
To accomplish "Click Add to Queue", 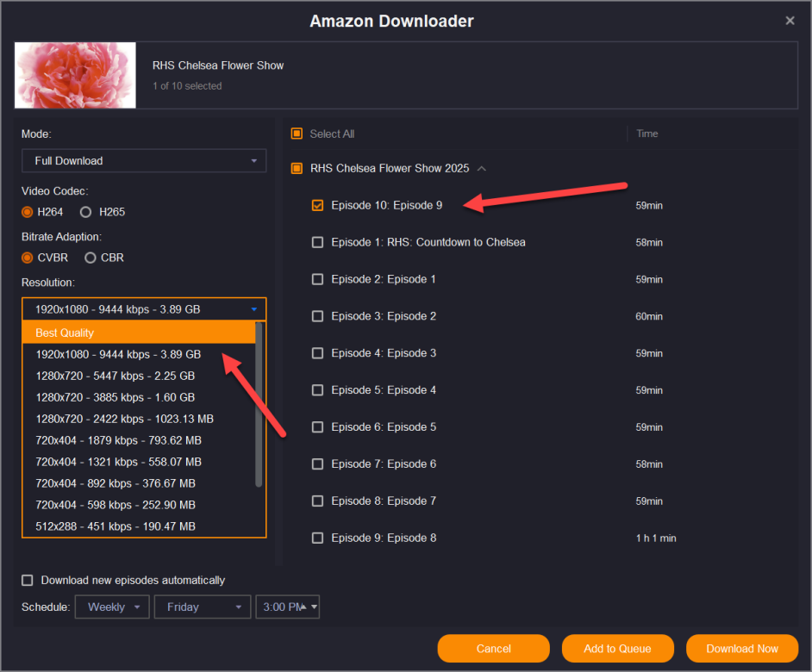I will (x=618, y=648).
